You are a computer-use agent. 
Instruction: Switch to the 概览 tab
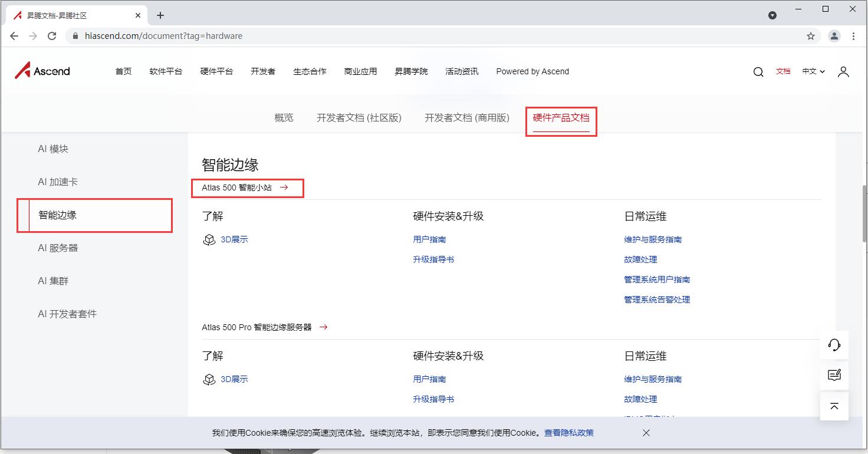(x=284, y=118)
